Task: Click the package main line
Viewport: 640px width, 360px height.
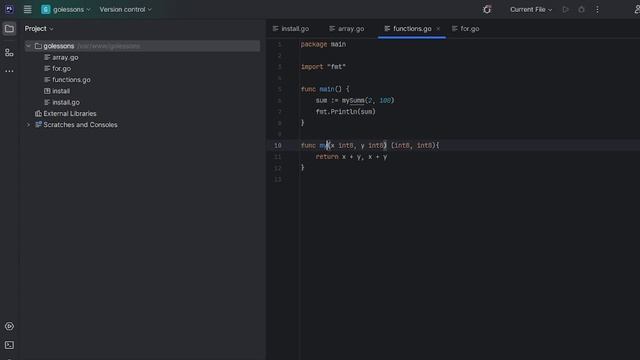Action: point(323,44)
